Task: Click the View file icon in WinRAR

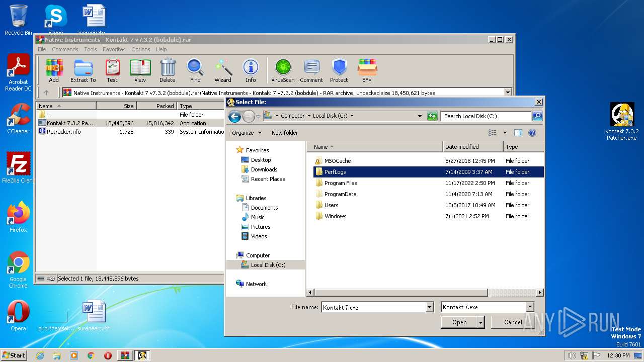Action: click(x=140, y=70)
